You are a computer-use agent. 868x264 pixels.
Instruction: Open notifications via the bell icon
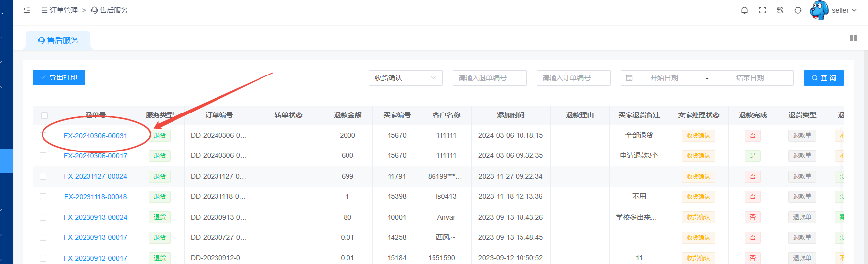point(744,10)
